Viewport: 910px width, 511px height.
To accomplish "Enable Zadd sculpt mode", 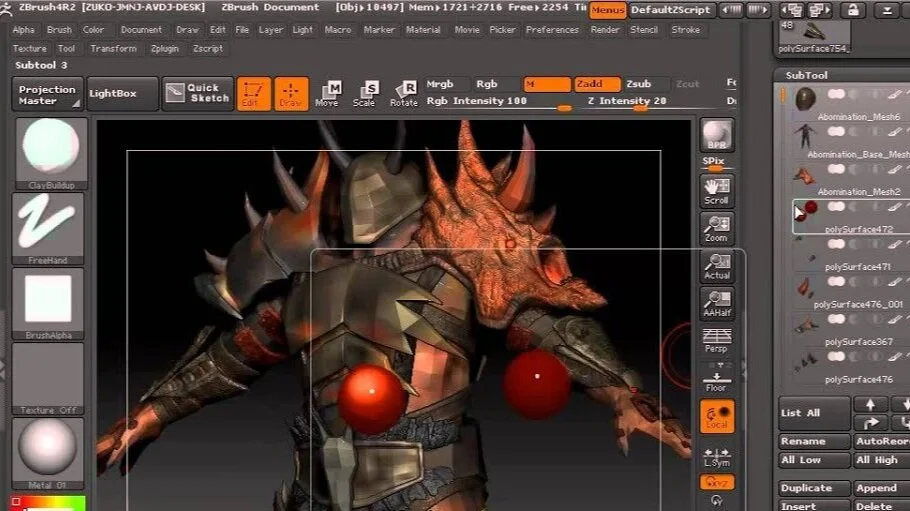I will point(597,84).
